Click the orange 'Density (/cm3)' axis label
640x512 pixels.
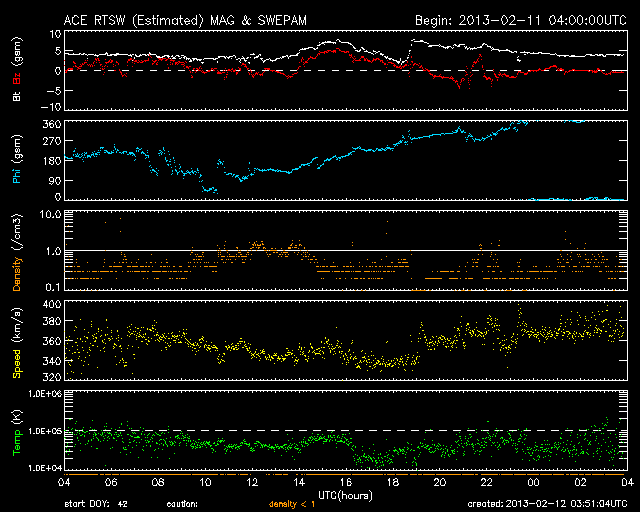[17, 252]
